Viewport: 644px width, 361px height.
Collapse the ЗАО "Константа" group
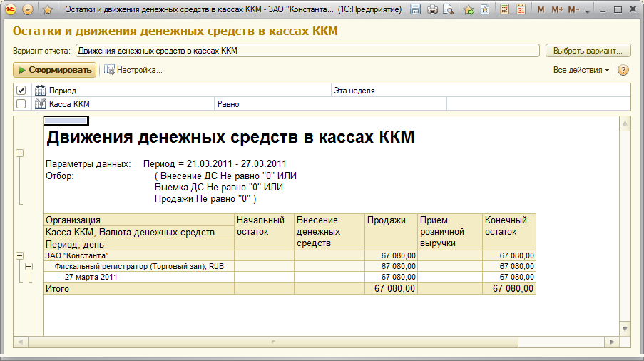(x=19, y=255)
